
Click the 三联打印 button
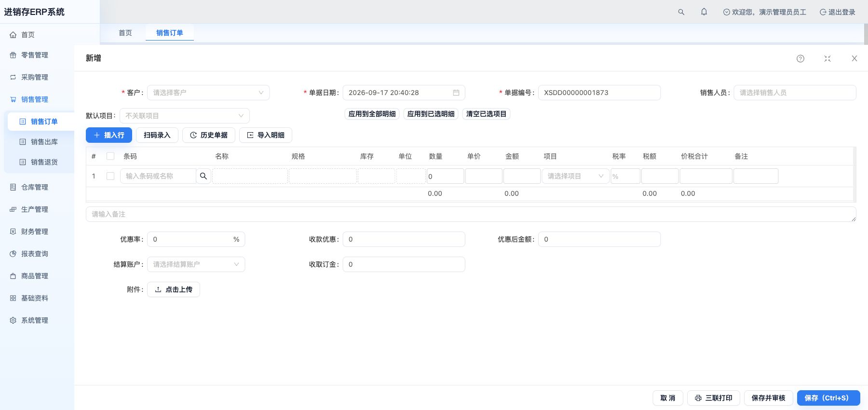714,398
